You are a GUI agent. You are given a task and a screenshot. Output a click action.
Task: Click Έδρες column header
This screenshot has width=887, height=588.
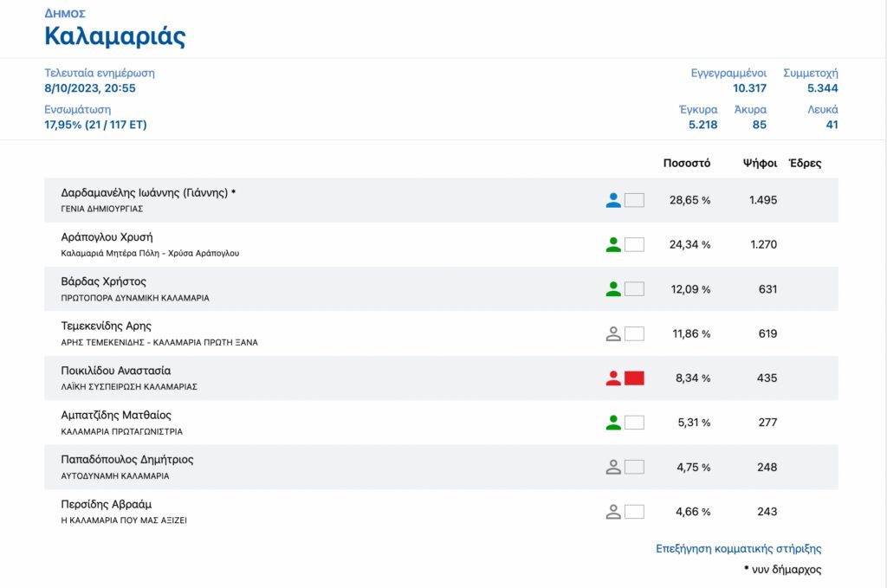(805, 163)
